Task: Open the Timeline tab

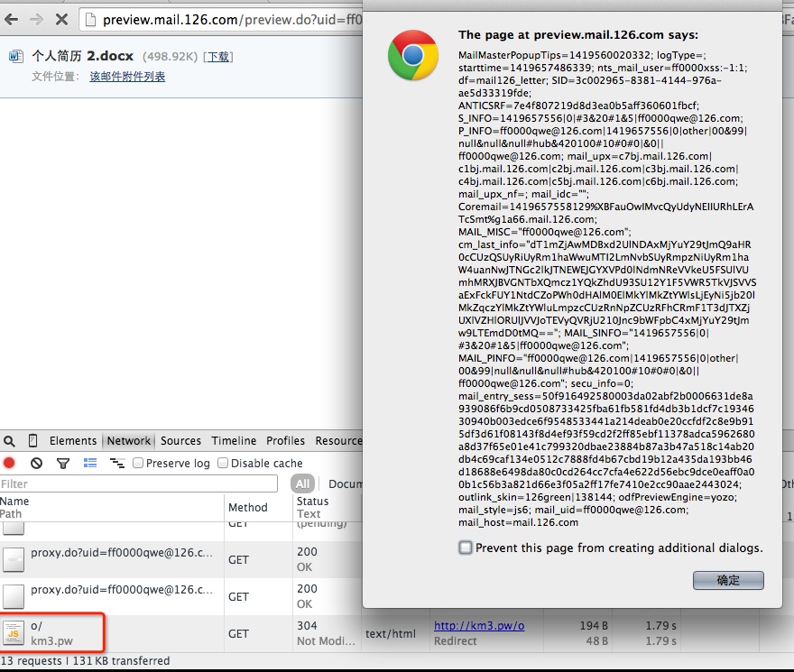Action: tap(234, 440)
